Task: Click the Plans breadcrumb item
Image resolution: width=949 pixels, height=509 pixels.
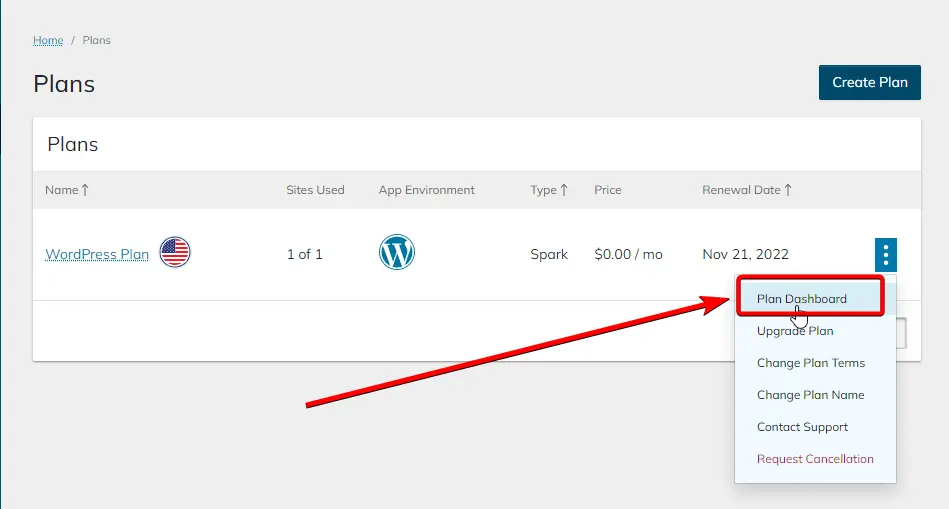Action: (97, 41)
